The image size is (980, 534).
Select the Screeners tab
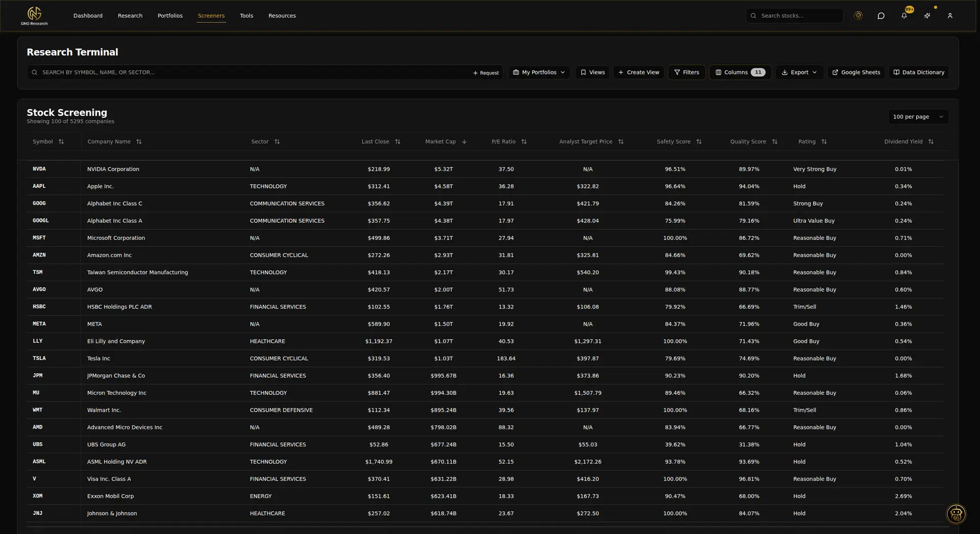(211, 16)
